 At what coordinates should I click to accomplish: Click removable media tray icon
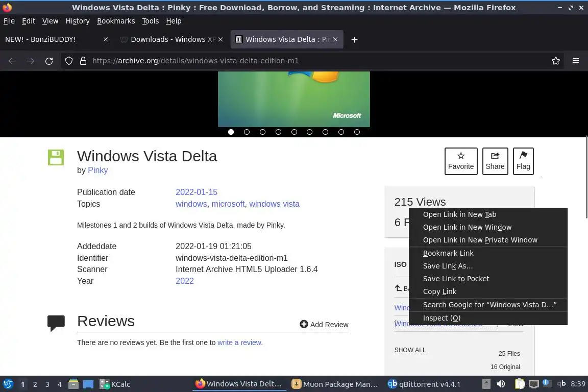coord(486,384)
